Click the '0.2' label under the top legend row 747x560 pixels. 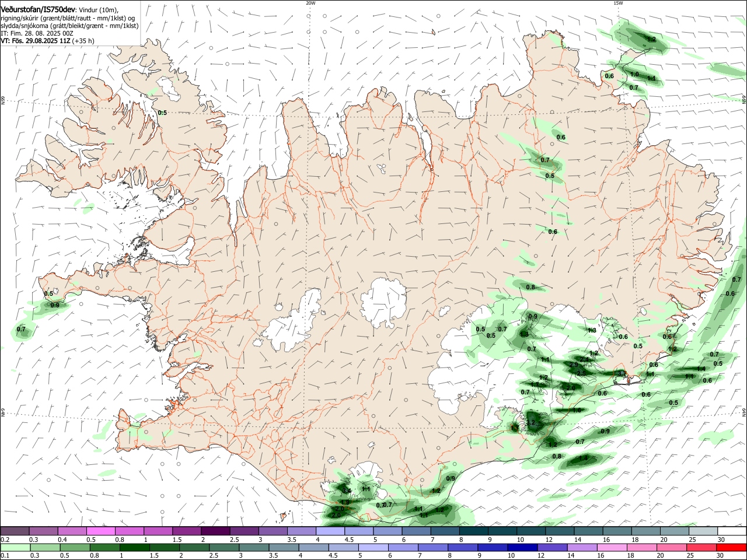pyautogui.click(x=5, y=540)
